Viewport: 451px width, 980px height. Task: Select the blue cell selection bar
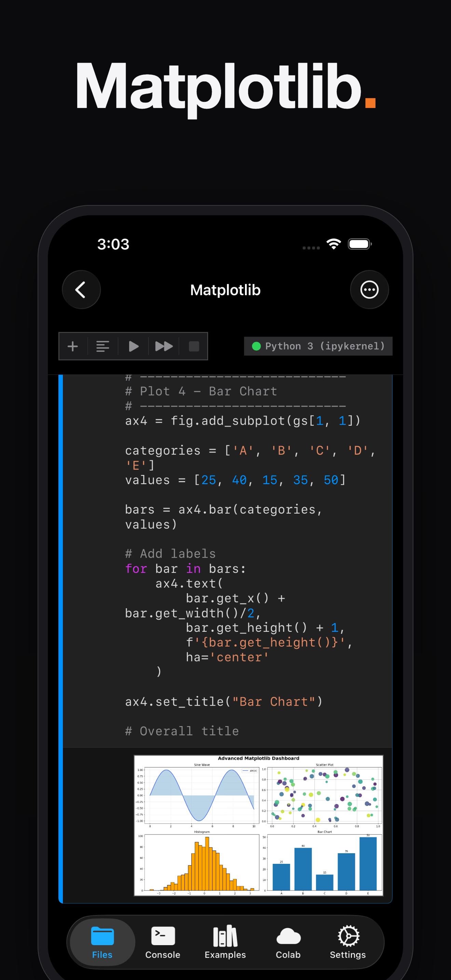pos(60,638)
